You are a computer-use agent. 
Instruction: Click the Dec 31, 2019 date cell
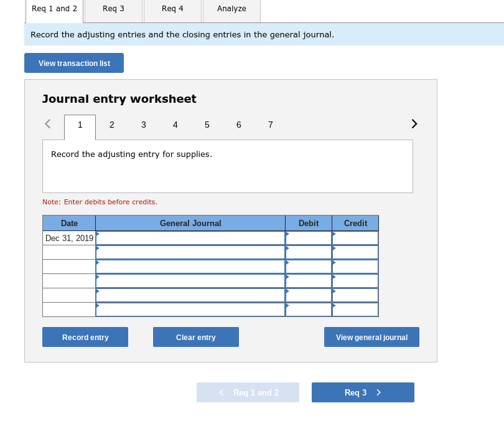68,237
